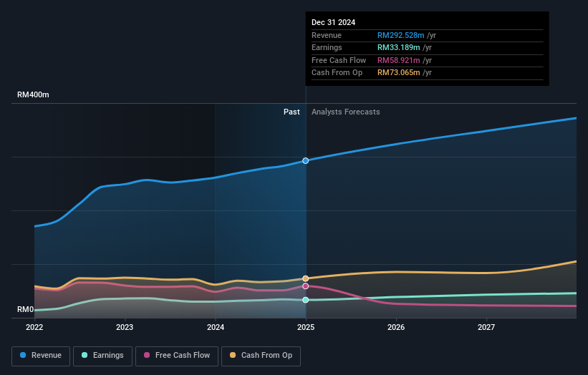588x375 pixels.
Task: Toggle the Free Cash Flow legend button
Action: (x=177, y=356)
